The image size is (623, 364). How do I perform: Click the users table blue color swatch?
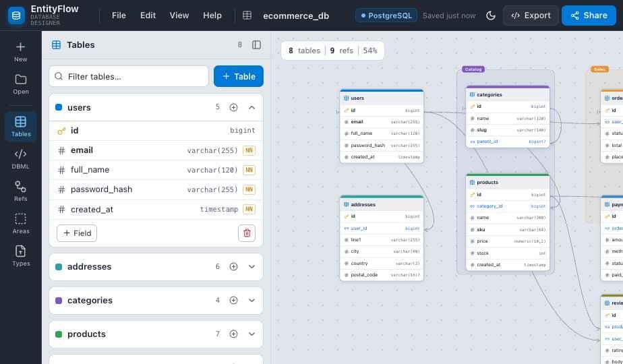[x=59, y=107]
